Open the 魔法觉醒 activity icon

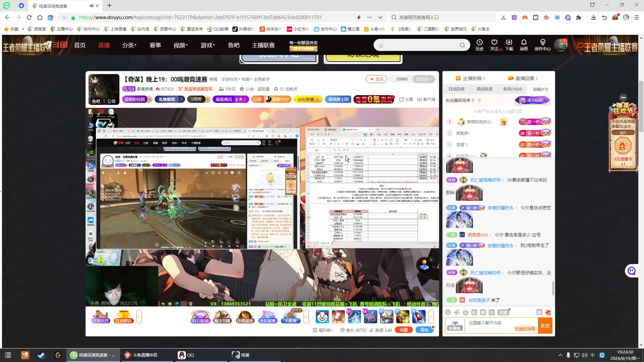[x=222, y=317]
